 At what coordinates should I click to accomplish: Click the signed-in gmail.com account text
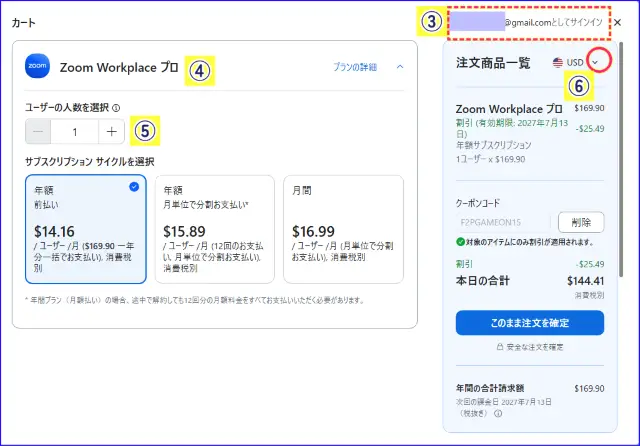click(x=553, y=22)
